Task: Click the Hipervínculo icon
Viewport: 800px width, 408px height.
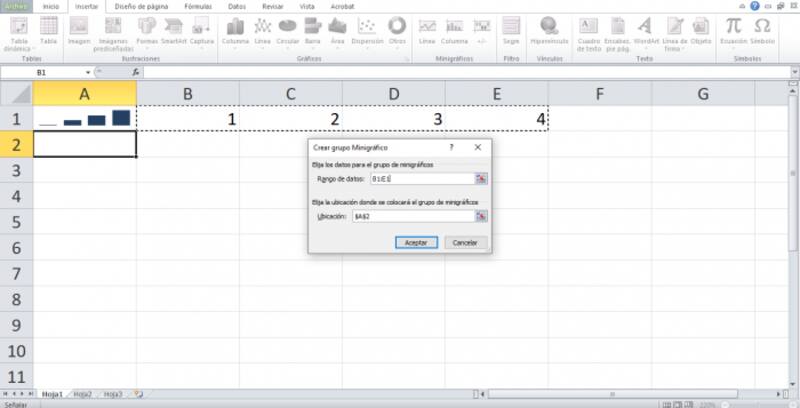Action: (x=549, y=29)
